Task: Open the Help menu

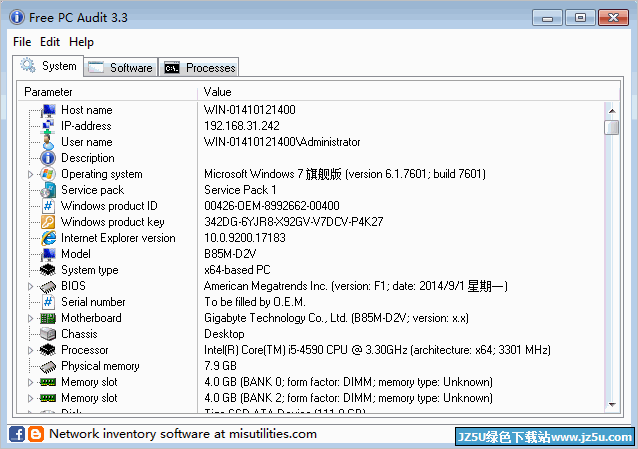Action: point(81,42)
